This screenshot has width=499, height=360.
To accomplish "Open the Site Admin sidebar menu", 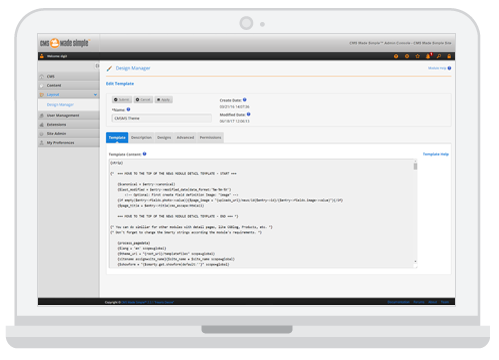I will pos(69,134).
